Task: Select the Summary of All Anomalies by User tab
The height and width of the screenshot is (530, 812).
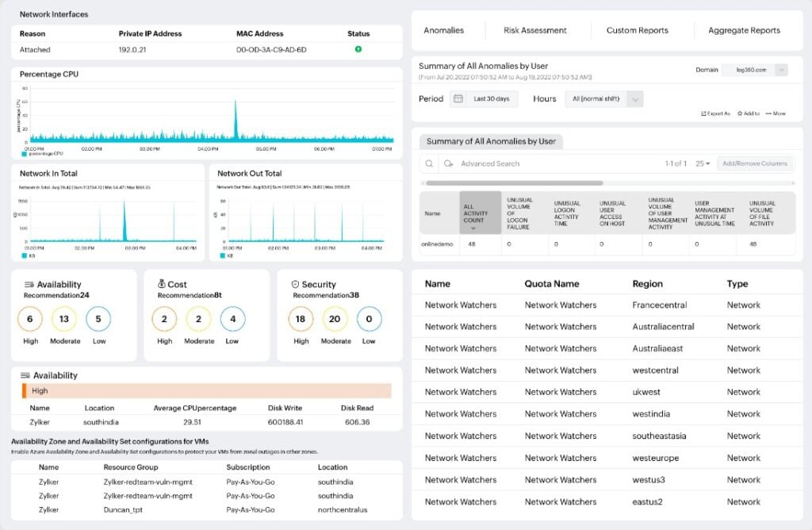Action: 491,141
